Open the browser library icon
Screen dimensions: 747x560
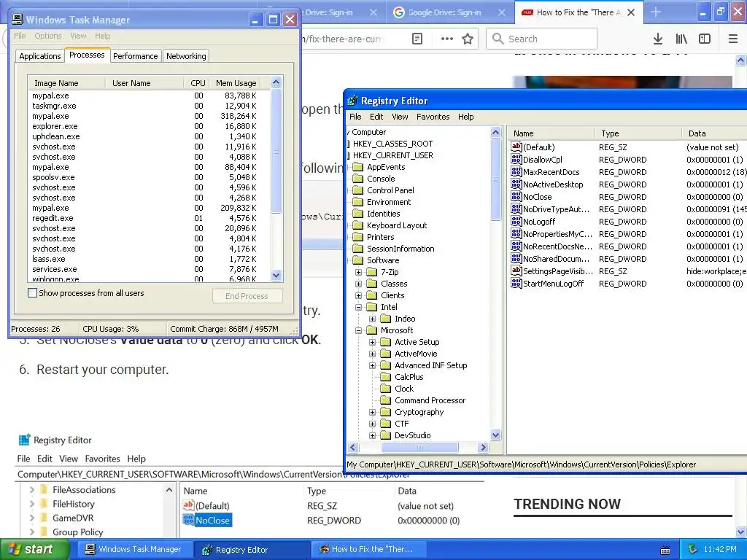click(681, 39)
